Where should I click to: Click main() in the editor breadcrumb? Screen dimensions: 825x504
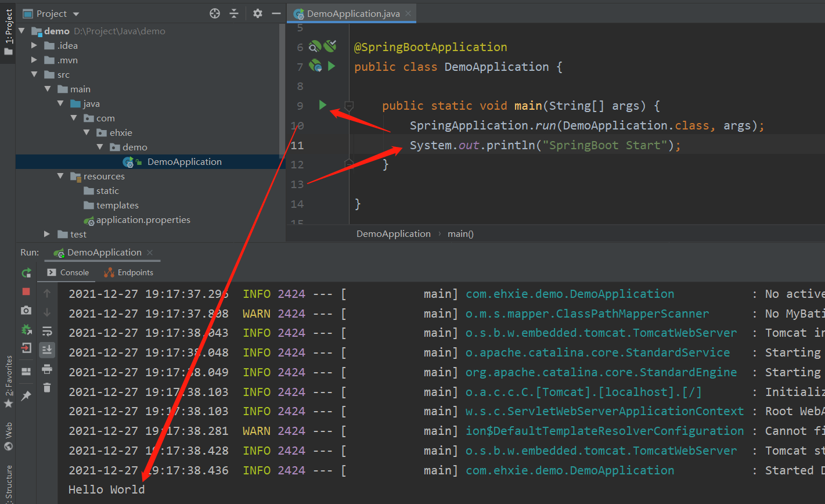(x=460, y=233)
